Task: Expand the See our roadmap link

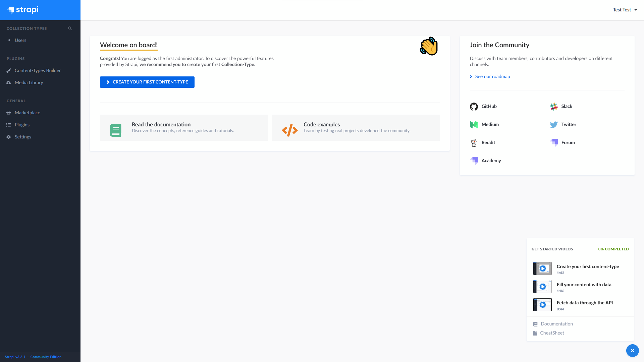Action: click(492, 76)
